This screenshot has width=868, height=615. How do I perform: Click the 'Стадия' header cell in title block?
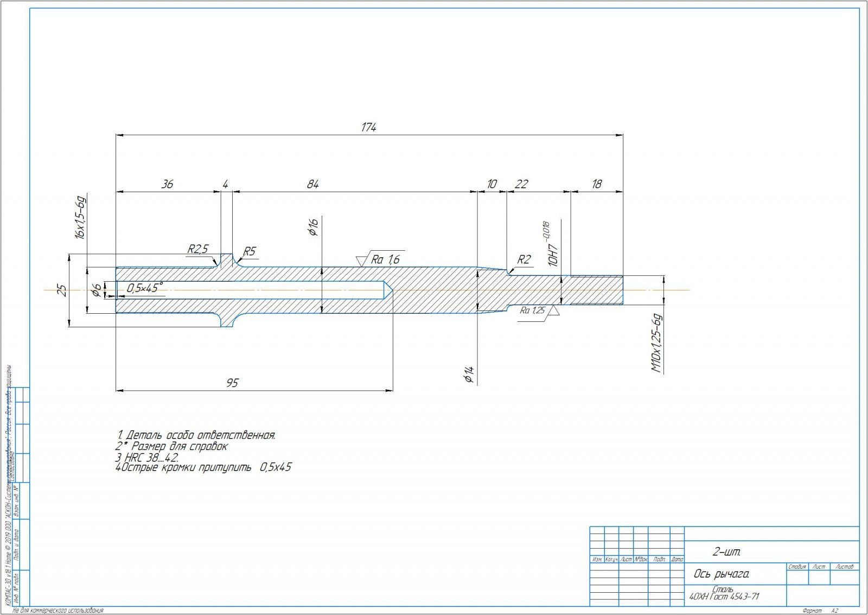[x=797, y=567]
